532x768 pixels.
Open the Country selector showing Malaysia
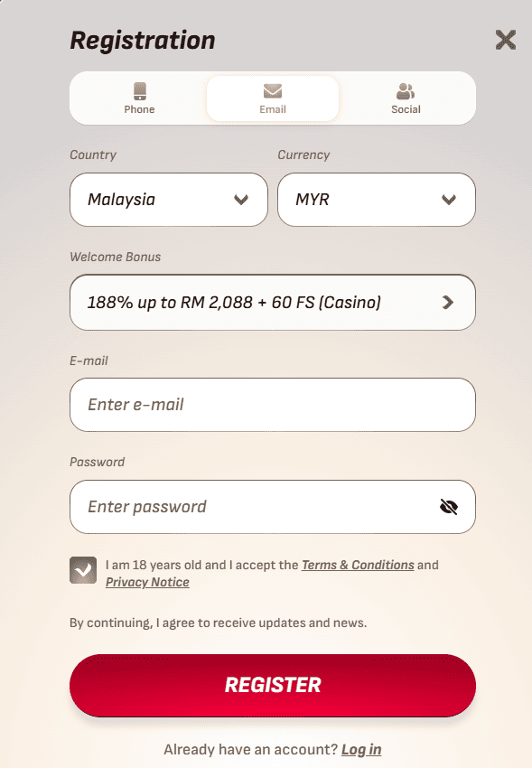click(x=169, y=200)
